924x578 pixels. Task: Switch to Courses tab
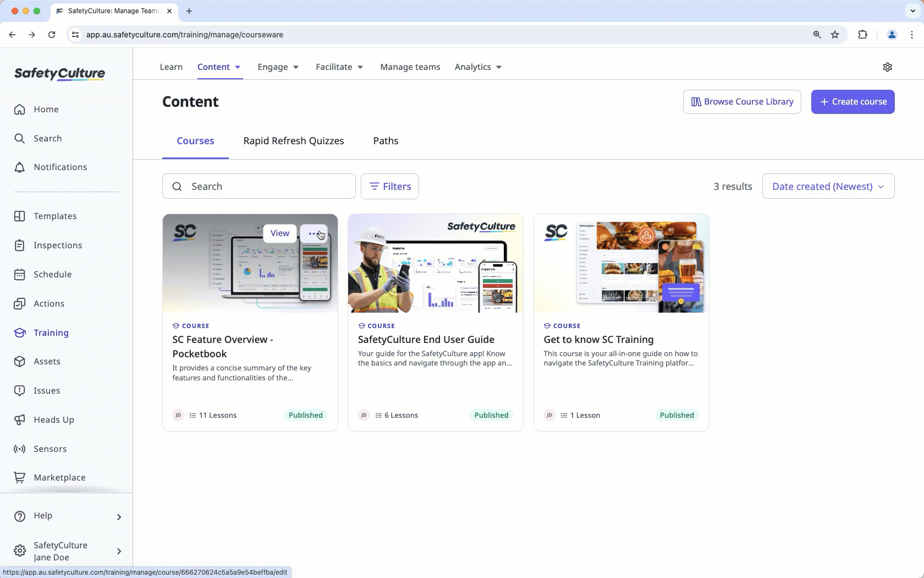point(195,141)
